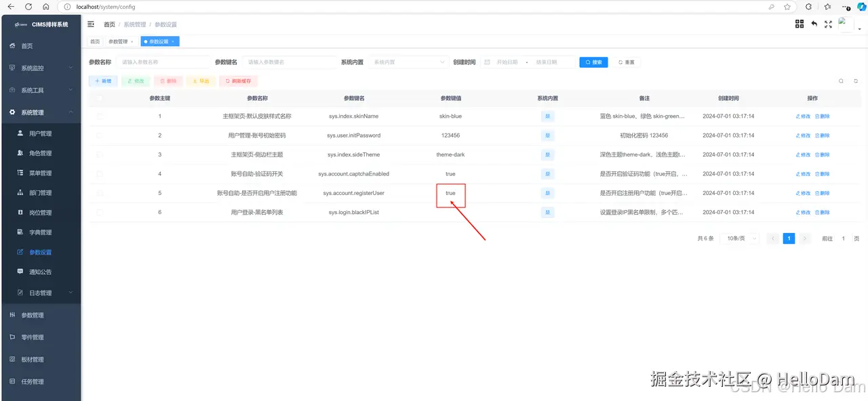
Task: Click the 刷新缓存 button
Action: click(x=238, y=81)
